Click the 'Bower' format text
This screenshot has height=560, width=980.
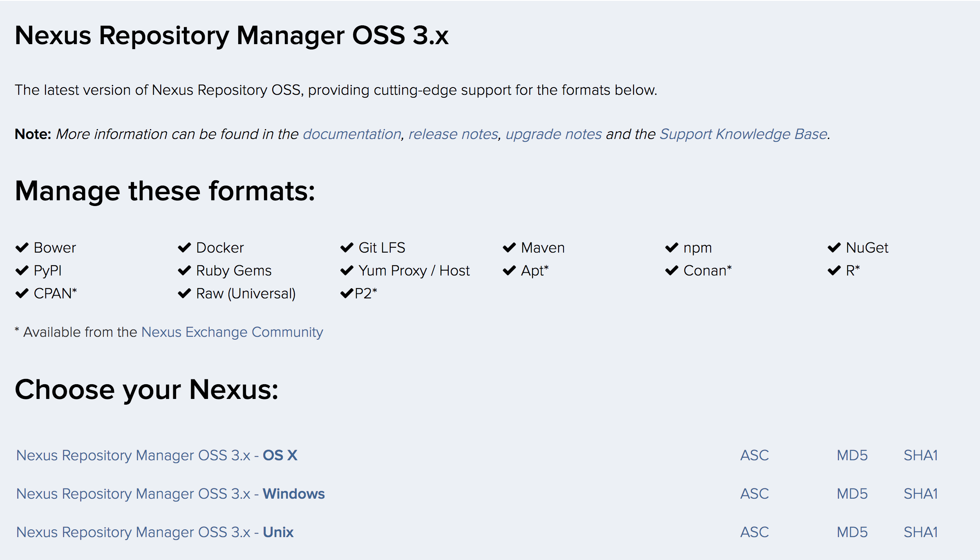click(x=55, y=248)
